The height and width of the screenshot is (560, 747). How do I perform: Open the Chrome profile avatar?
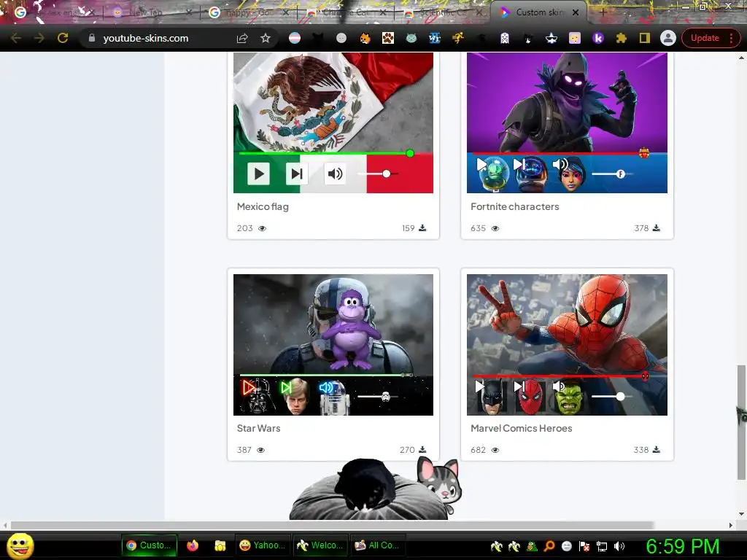coord(668,38)
